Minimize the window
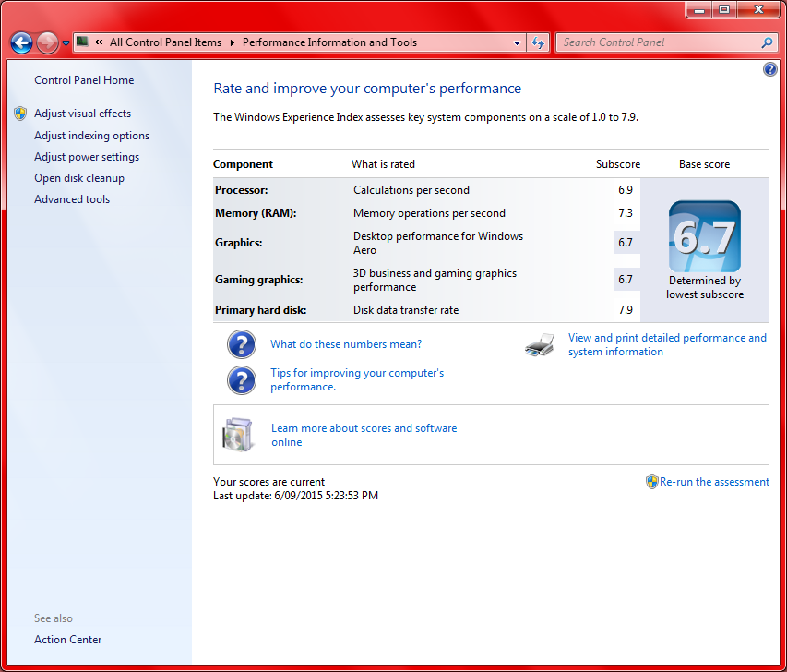 [699, 9]
